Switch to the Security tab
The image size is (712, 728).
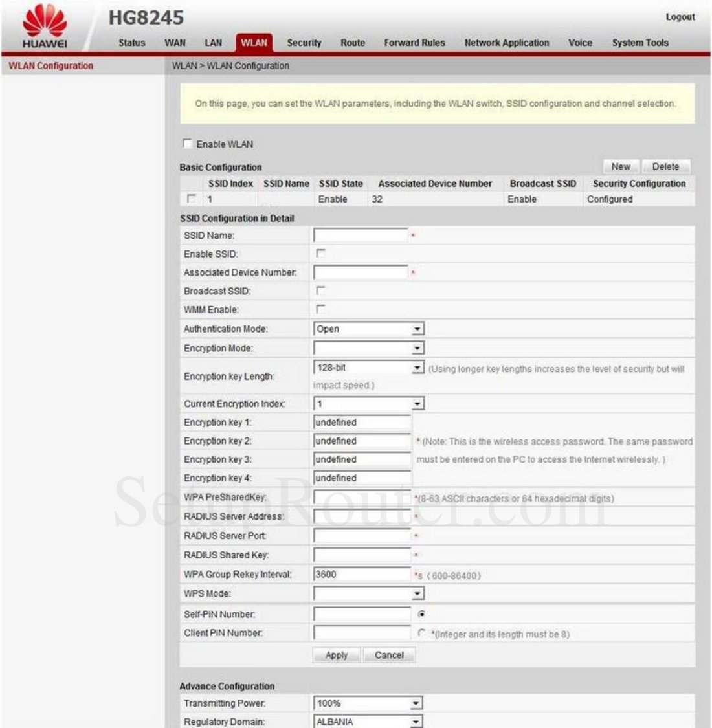(303, 43)
